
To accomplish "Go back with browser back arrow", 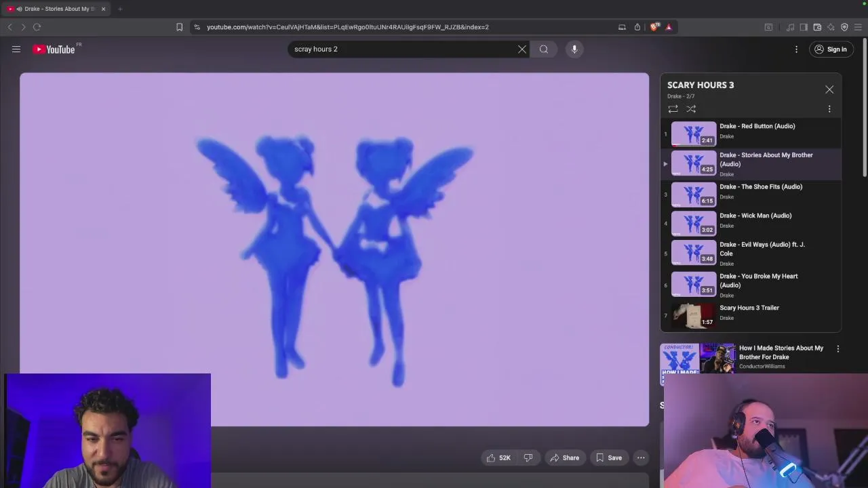I will [x=9, y=27].
